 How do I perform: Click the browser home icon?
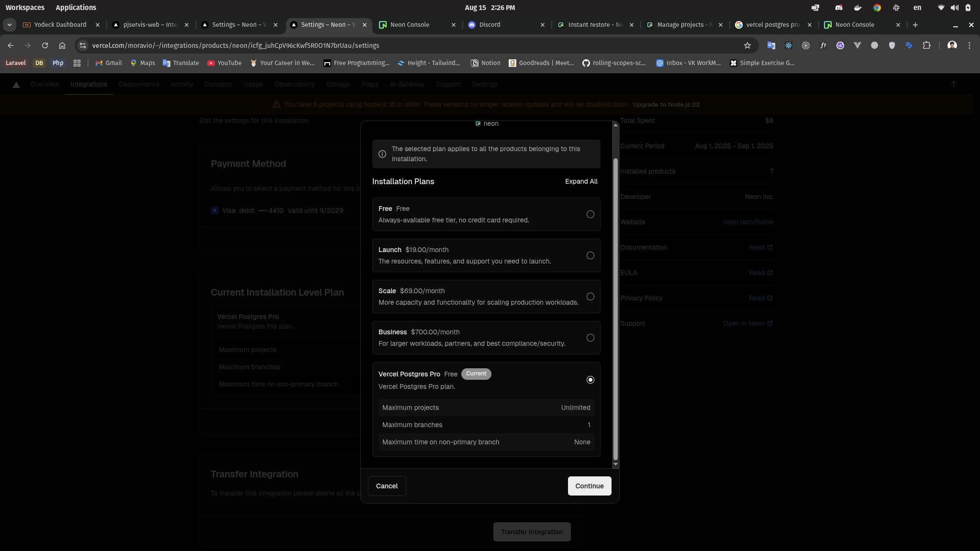62,45
